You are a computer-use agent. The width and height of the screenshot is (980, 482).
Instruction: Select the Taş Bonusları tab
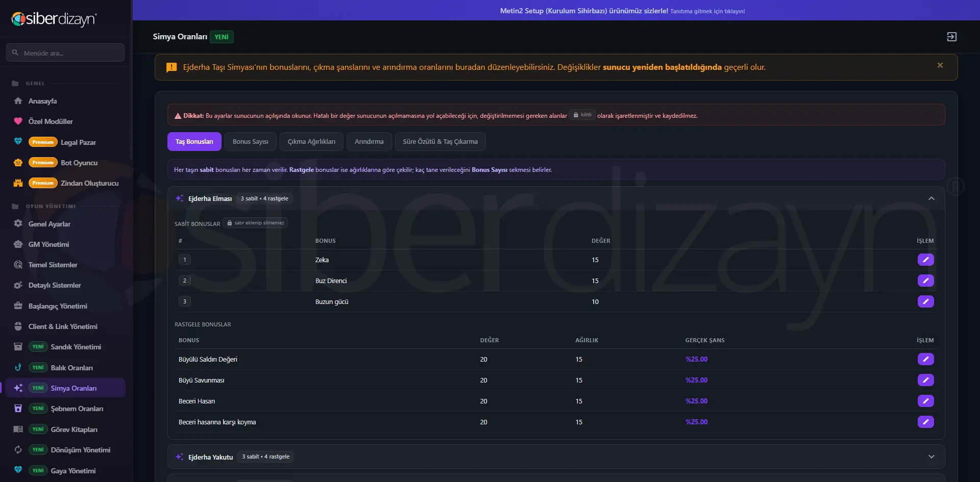tap(194, 142)
